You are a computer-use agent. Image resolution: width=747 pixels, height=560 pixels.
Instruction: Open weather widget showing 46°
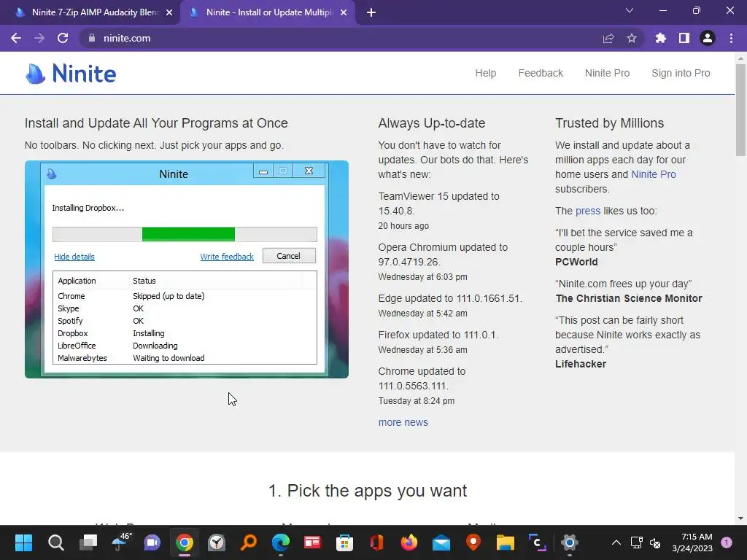click(120, 542)
